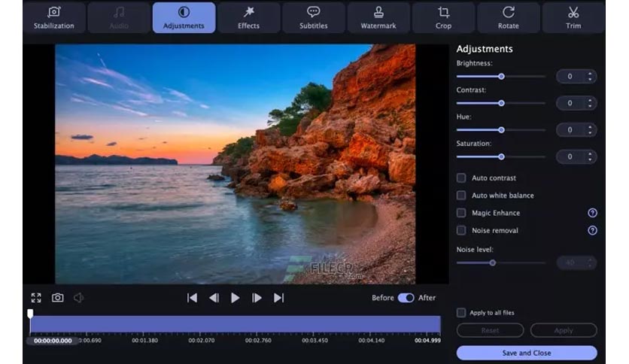This screenshot has width=629, height=364.
Task: Click Save and Close button
Action: point(527,353)
